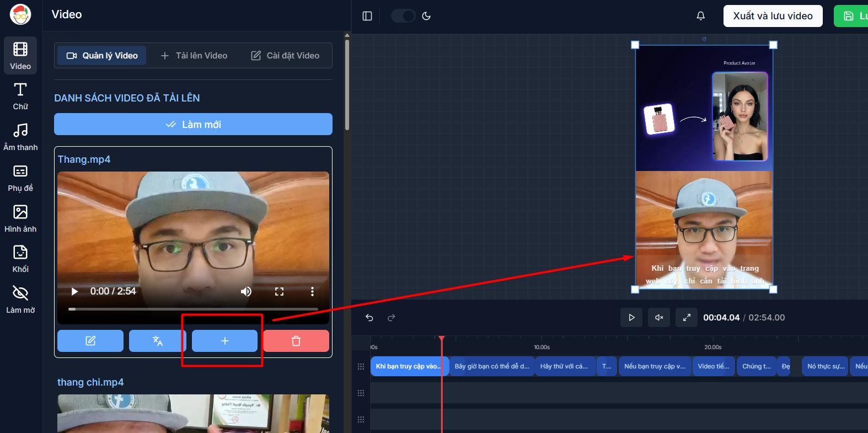868x433 pixels.
Task: Open the Chữ text tool
Action: pos(20,97)
